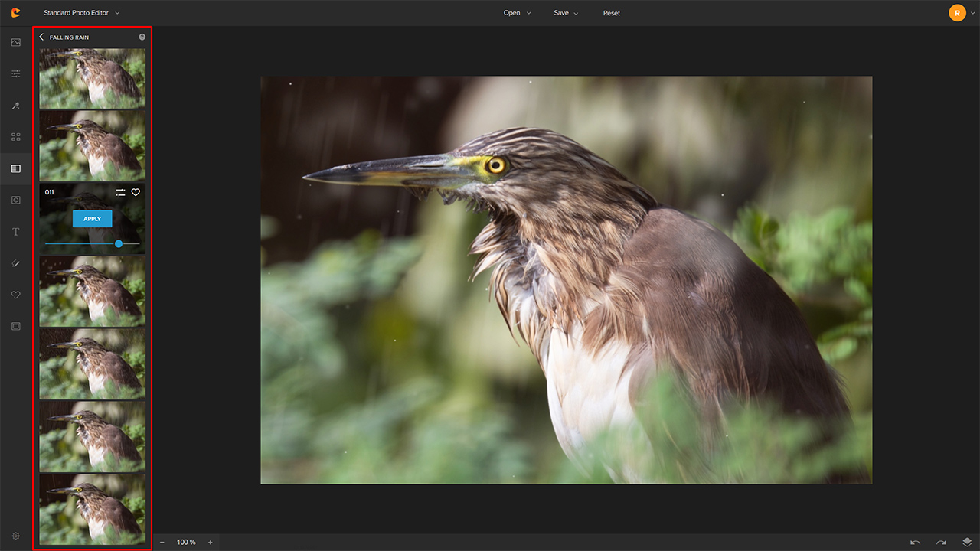Screen dimensions: 980x551
Task: Open the settings gear icon
Action: click(x=15, y=536)
